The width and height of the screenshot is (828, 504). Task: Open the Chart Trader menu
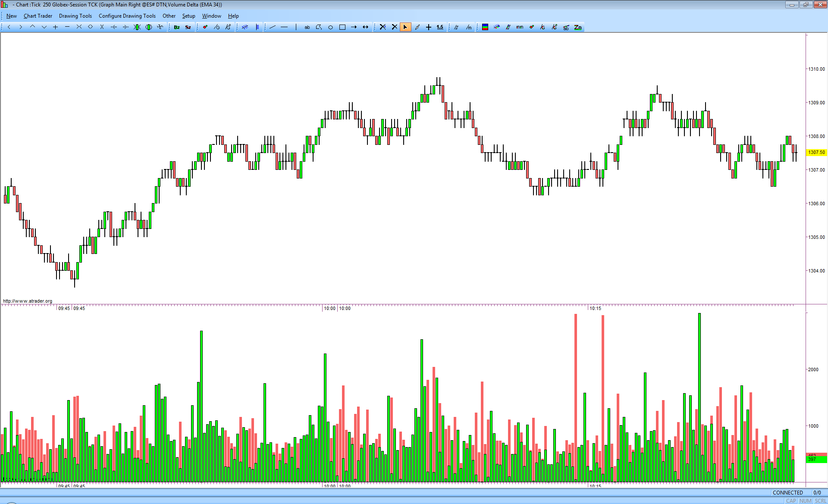click(x=38, y=16)
